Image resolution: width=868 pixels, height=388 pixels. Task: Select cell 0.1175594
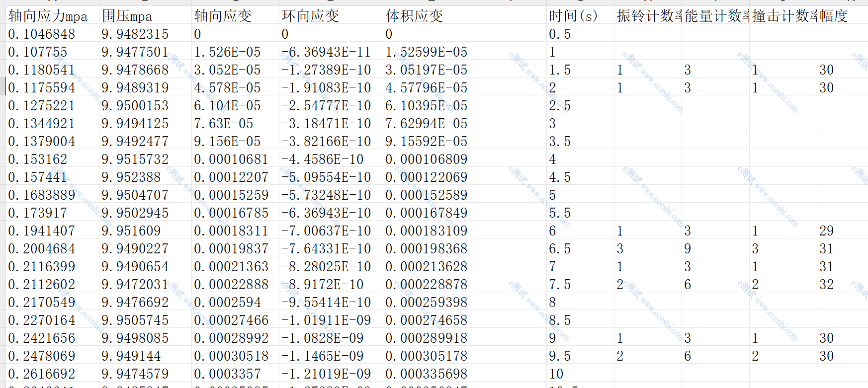pos(53,87)
